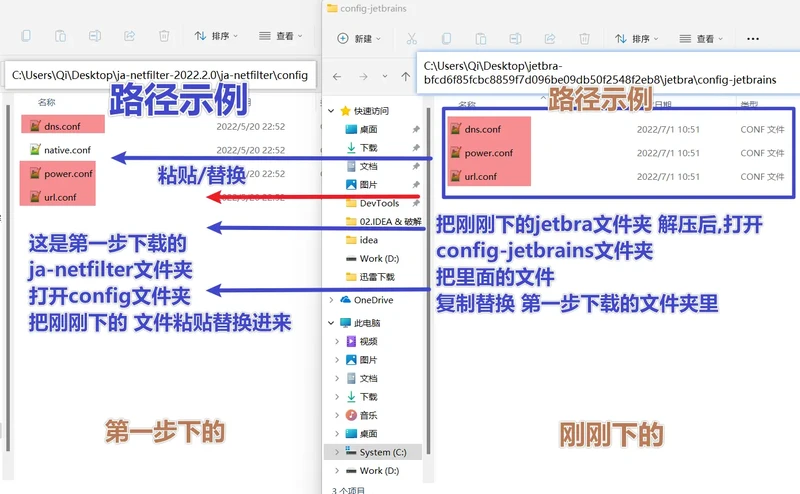Open the 新建 (New) dropdown button
800x494 pixels.
coord(358,39)
